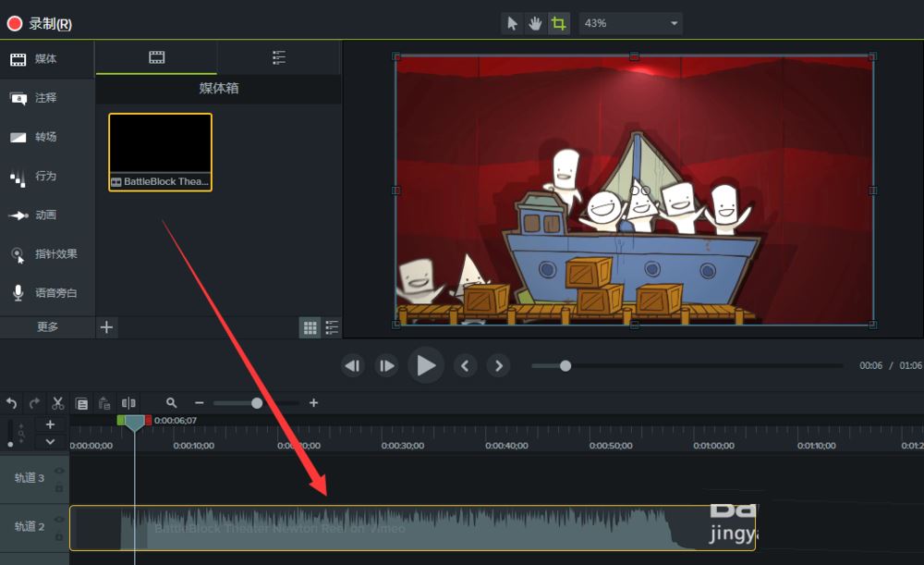Click the plus import media button

click(x=106, y=327)
